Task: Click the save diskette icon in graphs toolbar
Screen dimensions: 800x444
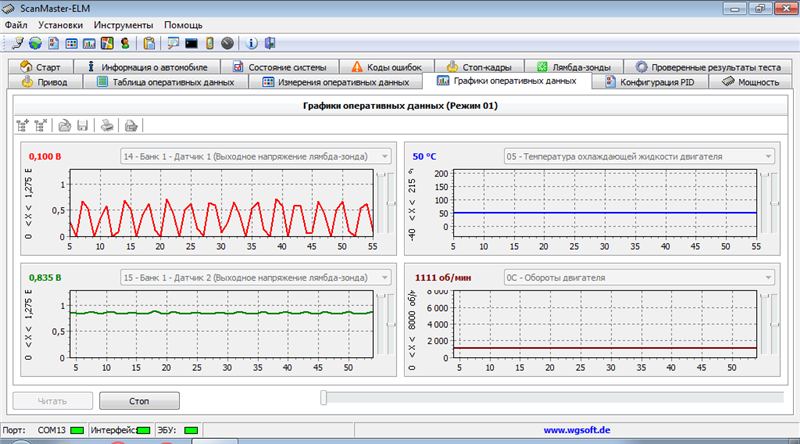Action: 83,125
